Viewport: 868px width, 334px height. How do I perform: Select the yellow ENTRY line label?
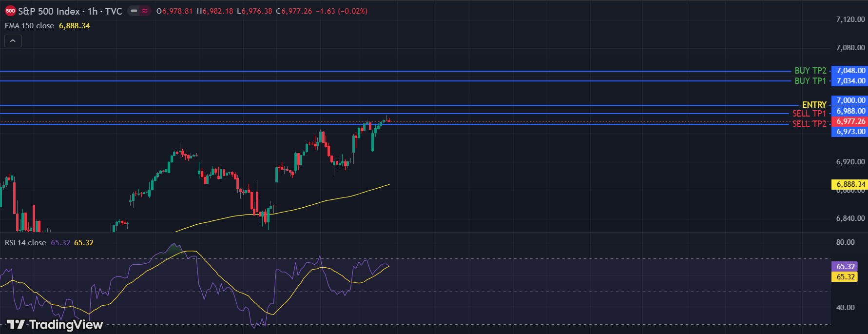click(x=814, y=105)
